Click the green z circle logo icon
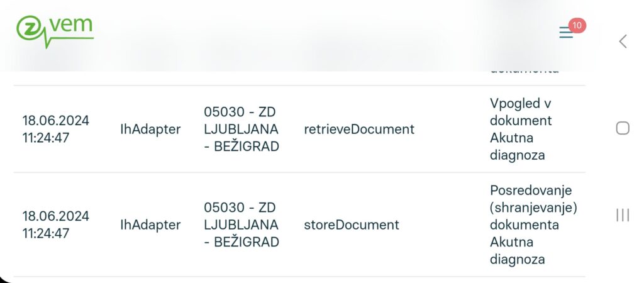 (29, 28)
